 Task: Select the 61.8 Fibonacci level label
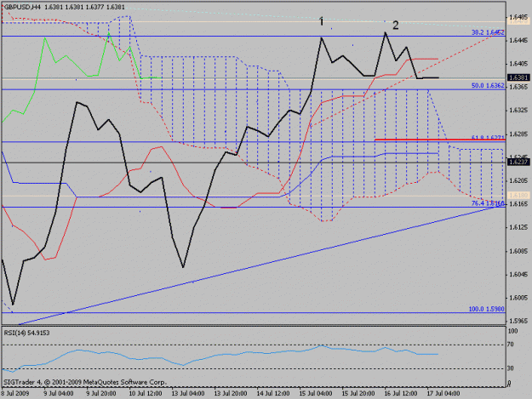coord(488,138)
